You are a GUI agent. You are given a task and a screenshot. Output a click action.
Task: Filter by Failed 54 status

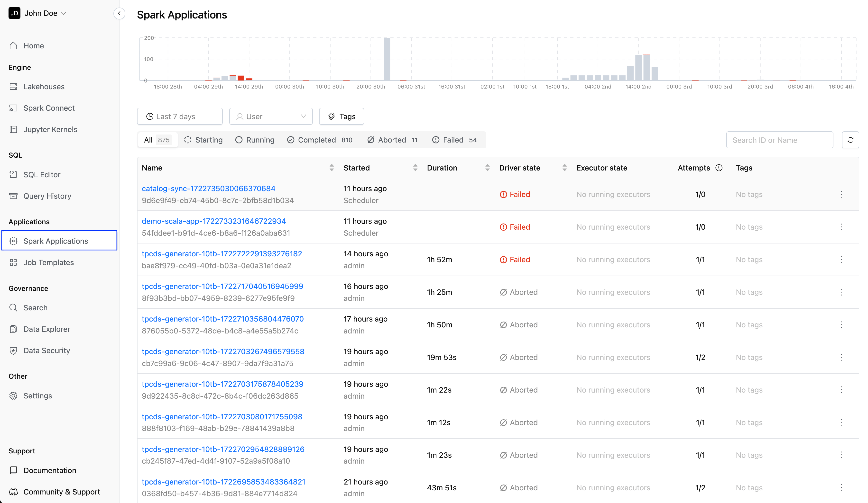click(454, 140)
